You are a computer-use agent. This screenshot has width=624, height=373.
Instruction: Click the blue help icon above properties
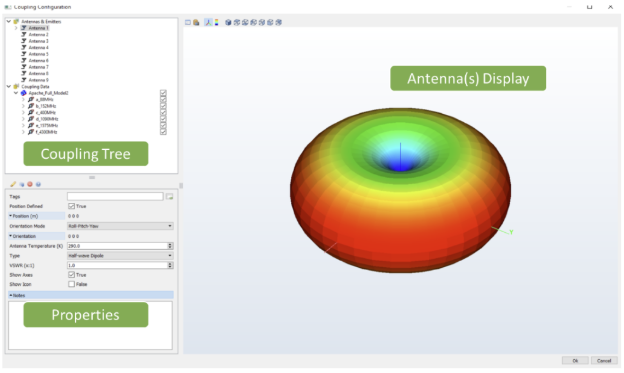[x=38, y=184]
